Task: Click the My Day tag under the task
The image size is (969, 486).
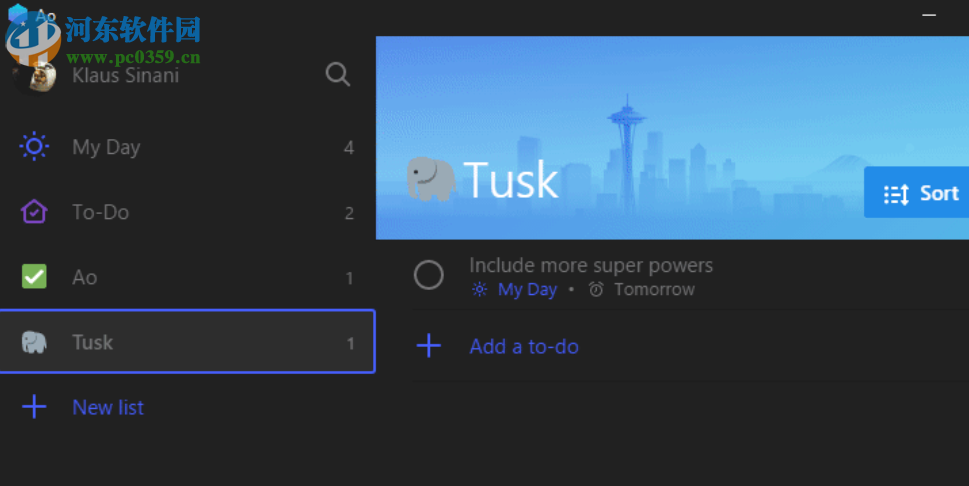Action: click(527, 290)
